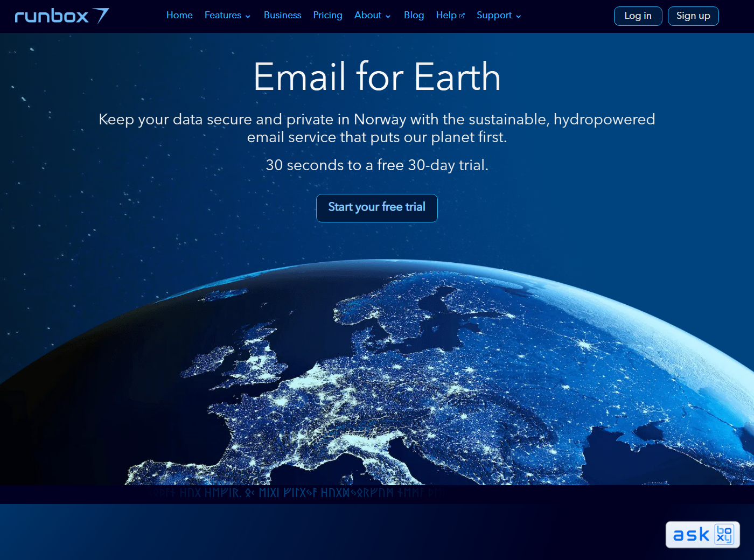Viewport: 754px width, 560px height.
Task: Open the external Help link
Action: (x=450, y=15)
